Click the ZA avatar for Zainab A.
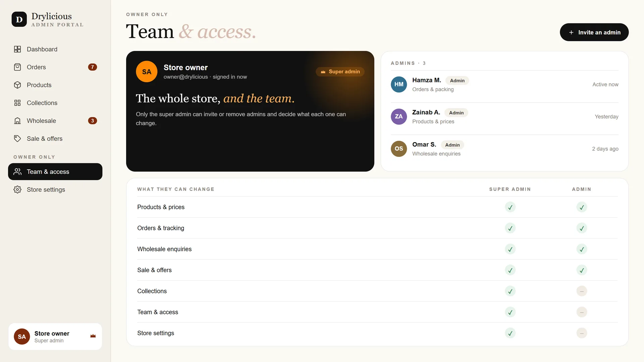The width and height of the screenshot is (644, 362). pyautogui.click(x=399, y=117)
